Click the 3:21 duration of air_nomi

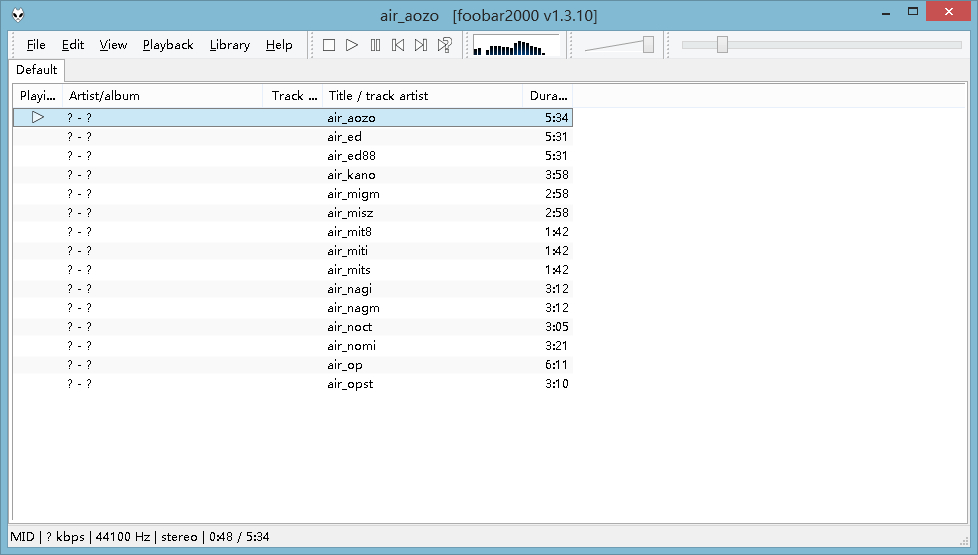tap(556, 346)
